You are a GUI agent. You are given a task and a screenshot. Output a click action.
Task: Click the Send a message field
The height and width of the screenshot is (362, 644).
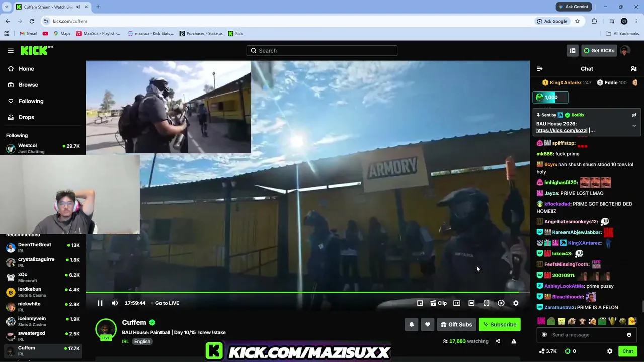[x=587, y=335]
